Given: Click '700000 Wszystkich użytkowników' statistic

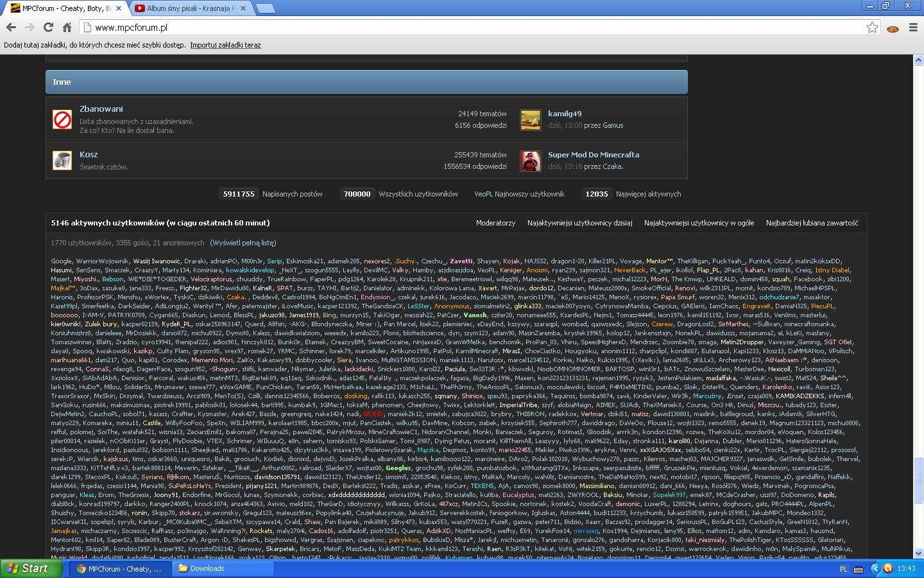Looking at the screenshot, I should pyautogui.click(x=399, y=193).
